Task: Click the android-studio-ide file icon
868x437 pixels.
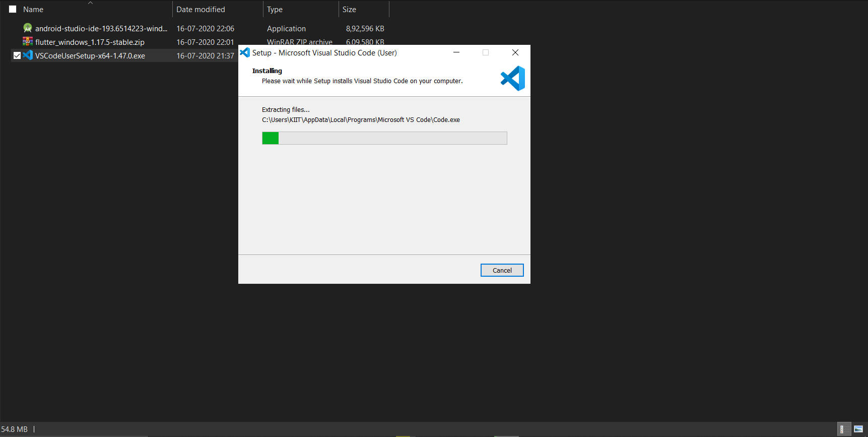Action: point(28,28)
